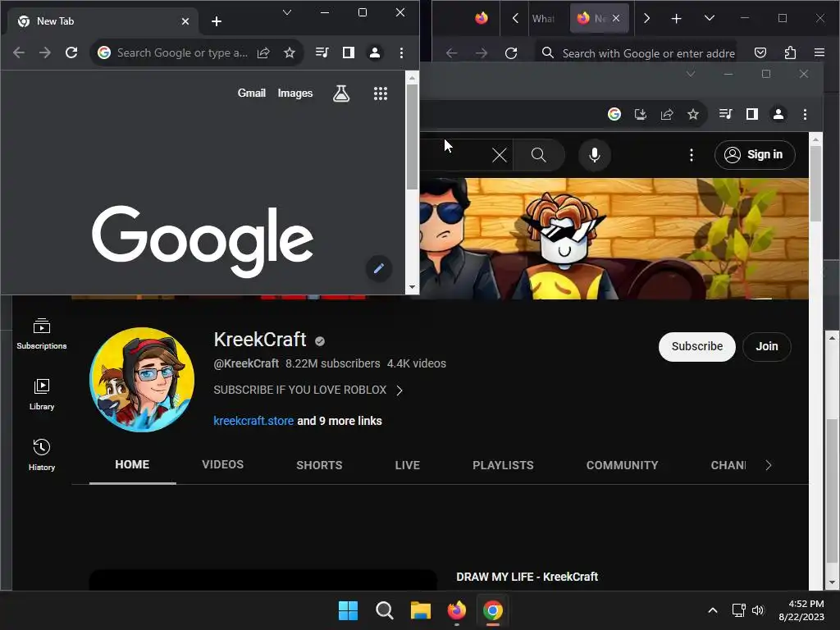840x630 pixels.
Task: Toggle side panel in YouTube Chrome window
Action: click(x=752, y=113)
